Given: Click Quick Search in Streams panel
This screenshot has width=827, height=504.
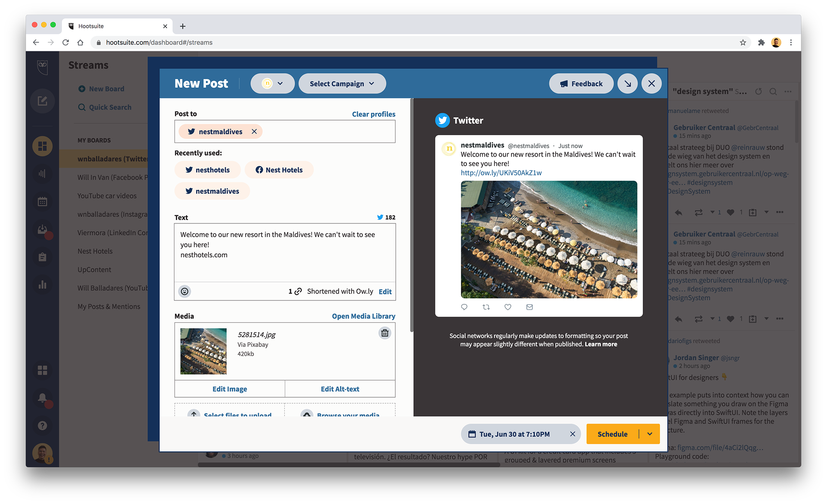Looking at the screenshot, I should tap(105, 107).
